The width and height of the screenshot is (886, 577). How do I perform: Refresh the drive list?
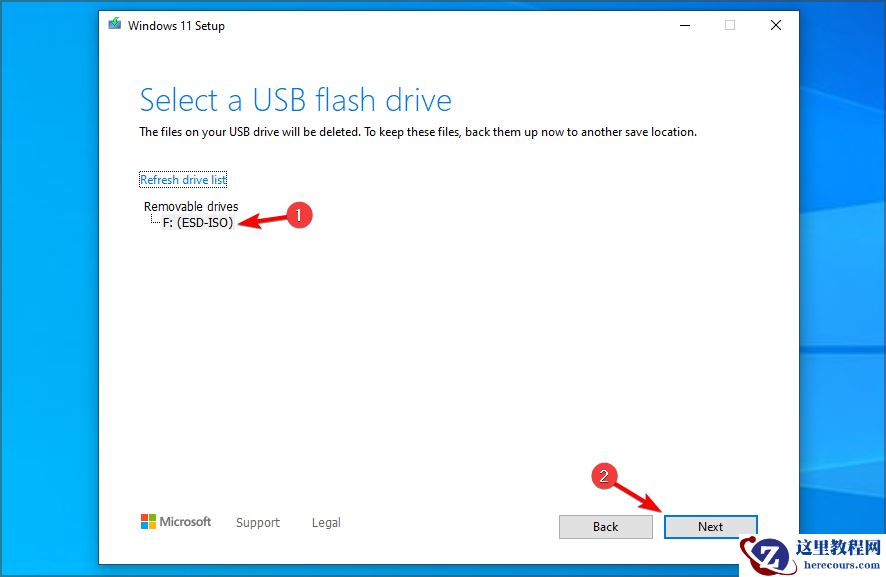point(183,180)
